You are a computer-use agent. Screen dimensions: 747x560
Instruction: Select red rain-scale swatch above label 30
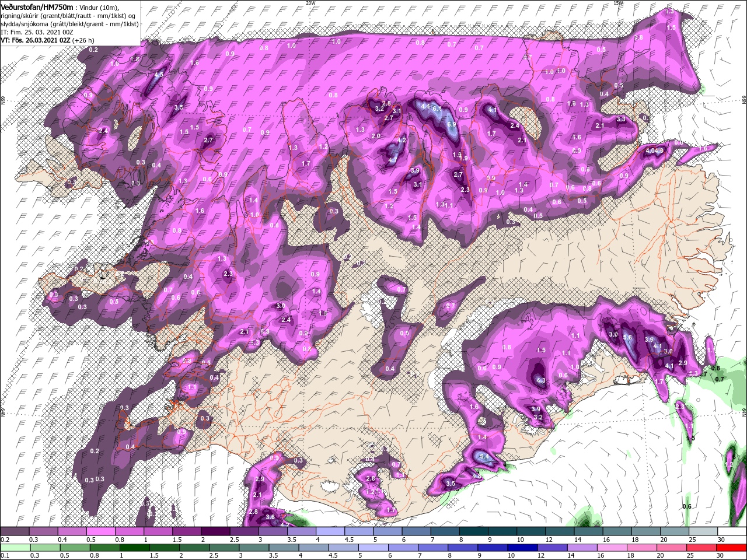click(731, 547)
